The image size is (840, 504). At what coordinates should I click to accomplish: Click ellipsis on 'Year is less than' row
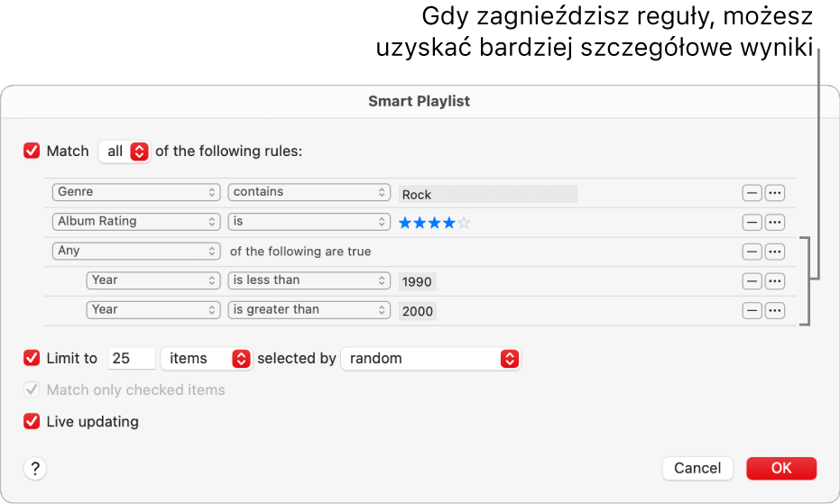[x=775, y=280]
